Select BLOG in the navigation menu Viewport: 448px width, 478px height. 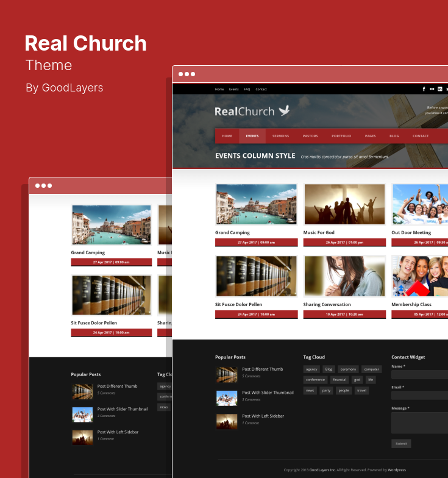[394, 136]
